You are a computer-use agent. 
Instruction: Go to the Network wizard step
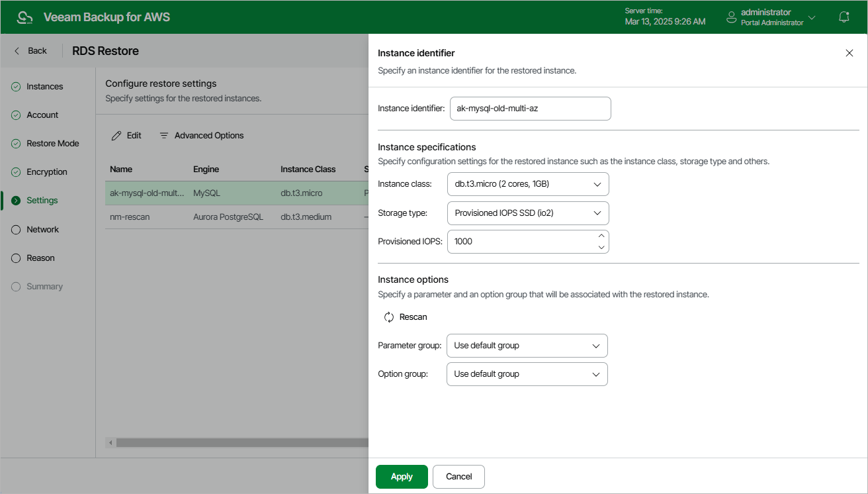42,229
